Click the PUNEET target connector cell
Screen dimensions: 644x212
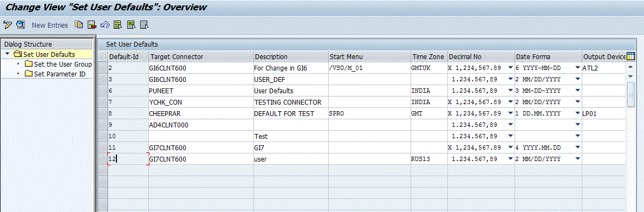coord(201,91)
